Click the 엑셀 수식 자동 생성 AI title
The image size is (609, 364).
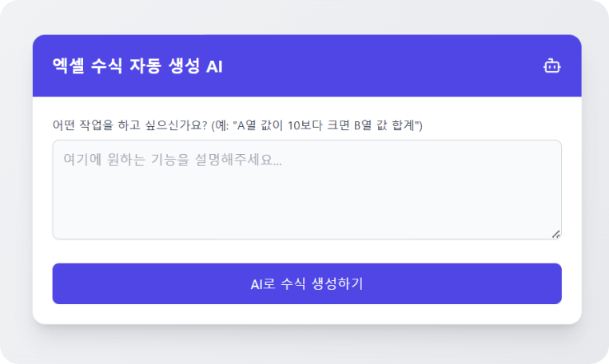(x=137, y=66)
